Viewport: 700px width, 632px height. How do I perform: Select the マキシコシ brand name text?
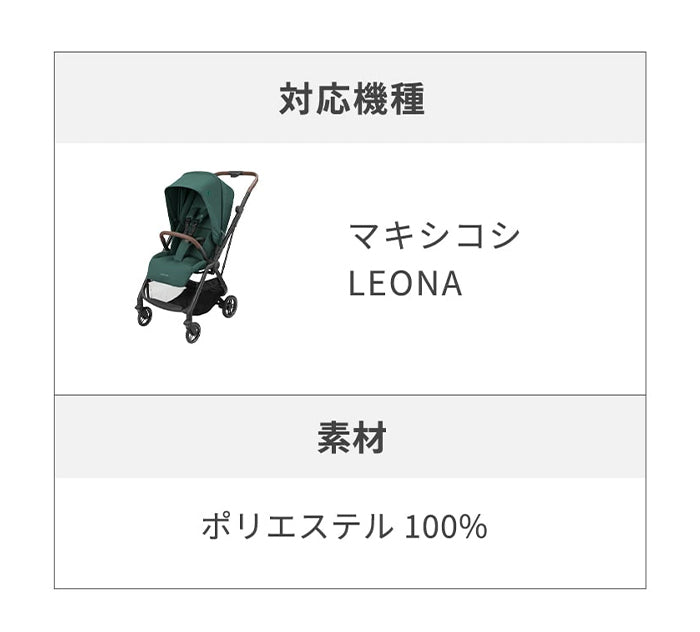coord(434,238)
